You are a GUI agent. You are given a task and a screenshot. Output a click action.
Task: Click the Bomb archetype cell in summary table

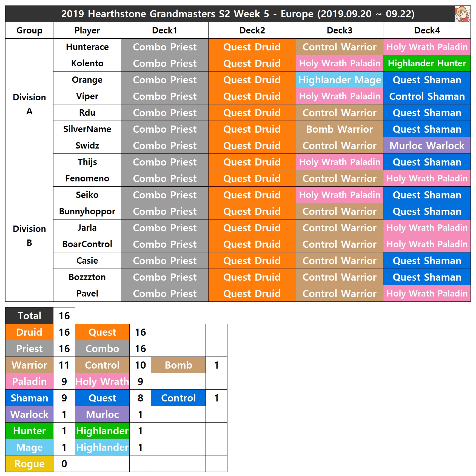tap(178, 365)
